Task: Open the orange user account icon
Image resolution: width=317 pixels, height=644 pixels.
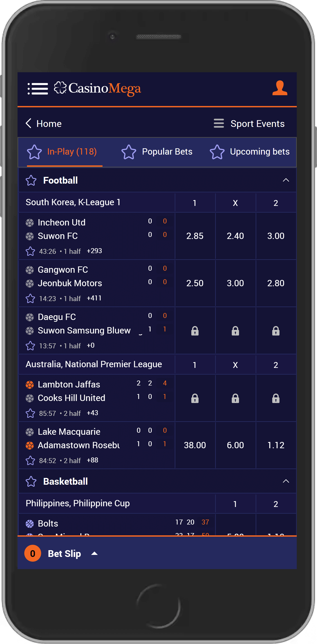Action: coord(279,88)
